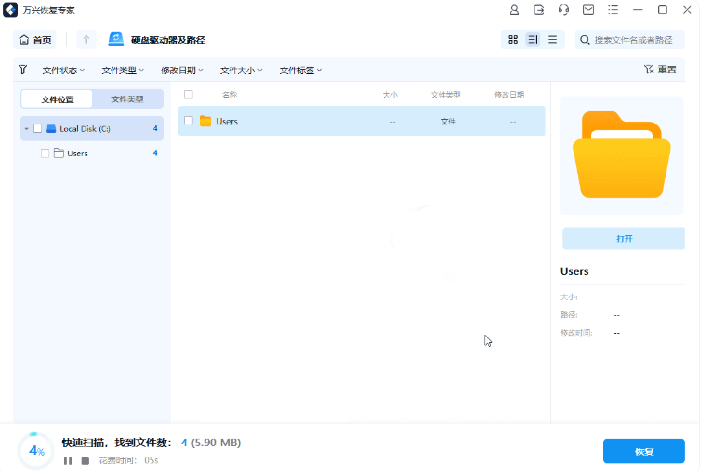The width and height of the screenshot is (705, 471).
Task: Click the found file count 4 (5.90 MB)
Action: point(211,443)
